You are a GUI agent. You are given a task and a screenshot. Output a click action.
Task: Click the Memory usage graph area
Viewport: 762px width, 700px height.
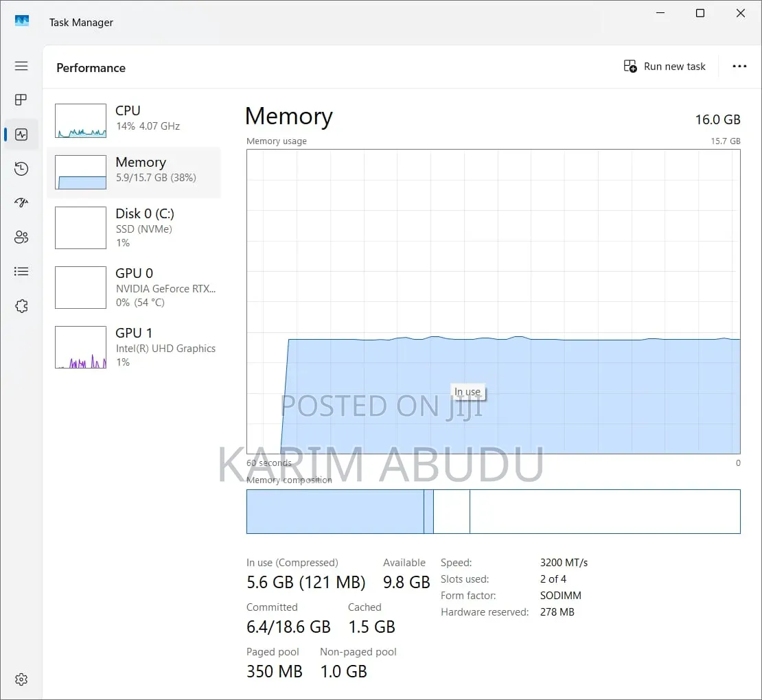click(x=494, y=302)
